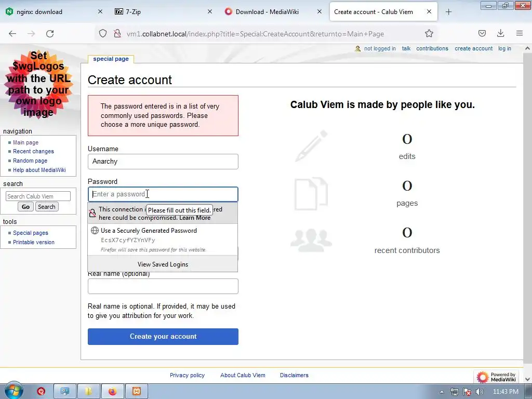
Task: Open the red power icon in the taskbar
Action: point(41,392)
